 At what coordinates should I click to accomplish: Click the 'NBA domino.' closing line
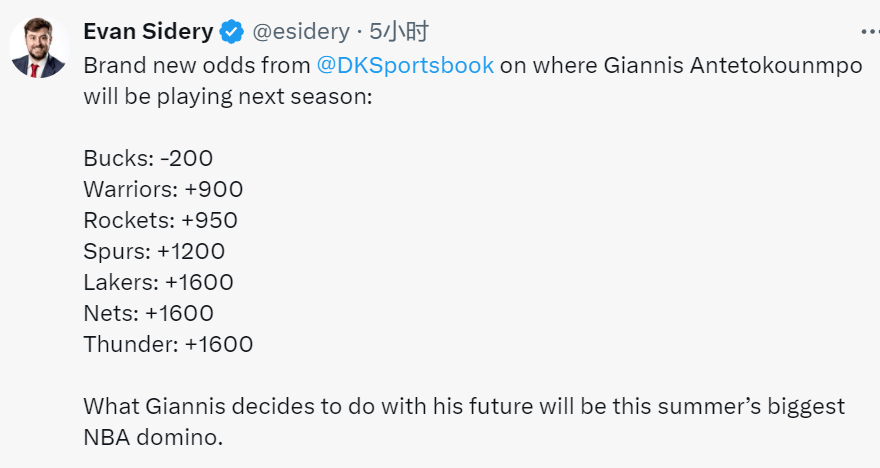click(153, 437)
